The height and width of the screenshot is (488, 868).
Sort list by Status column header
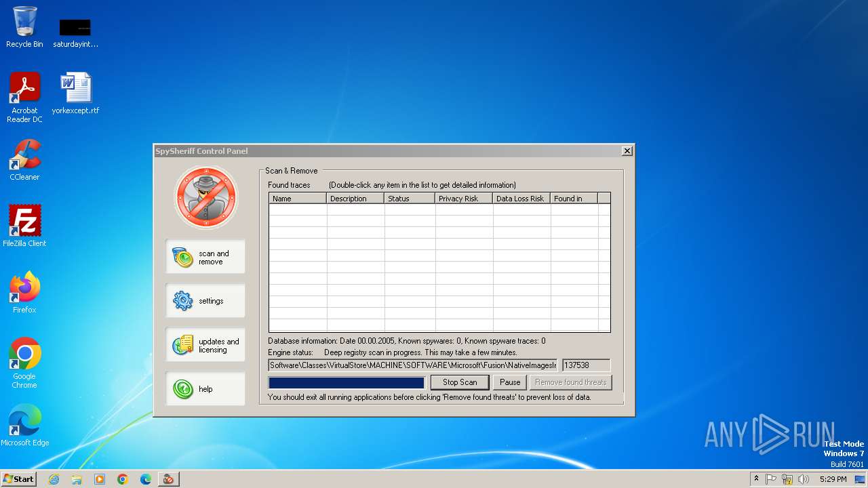(410, 199)
